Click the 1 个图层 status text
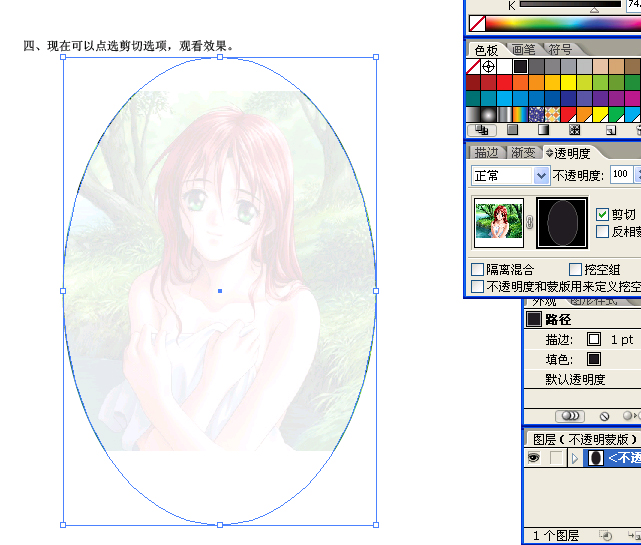641x545 pixels. point(556,535)
